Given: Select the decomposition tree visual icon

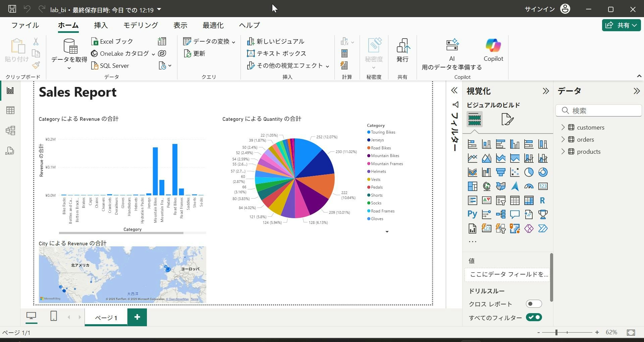Looking at the screenshot, I should [500, 214].
